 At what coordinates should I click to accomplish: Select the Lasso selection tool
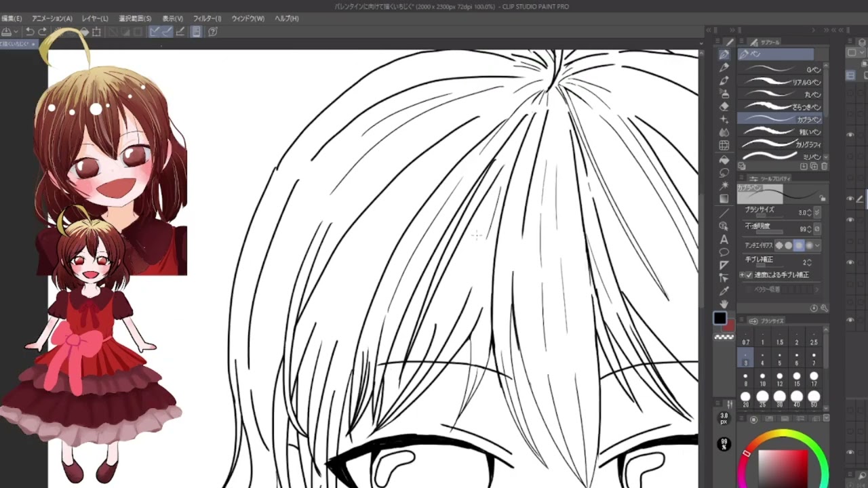(x=724, y=172)
